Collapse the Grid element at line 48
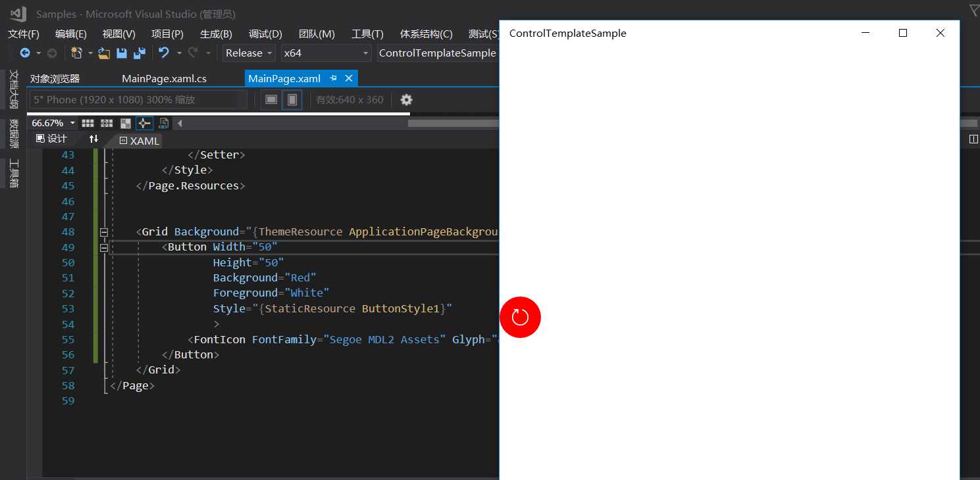 pyautogui.click(x=103, y=232)
